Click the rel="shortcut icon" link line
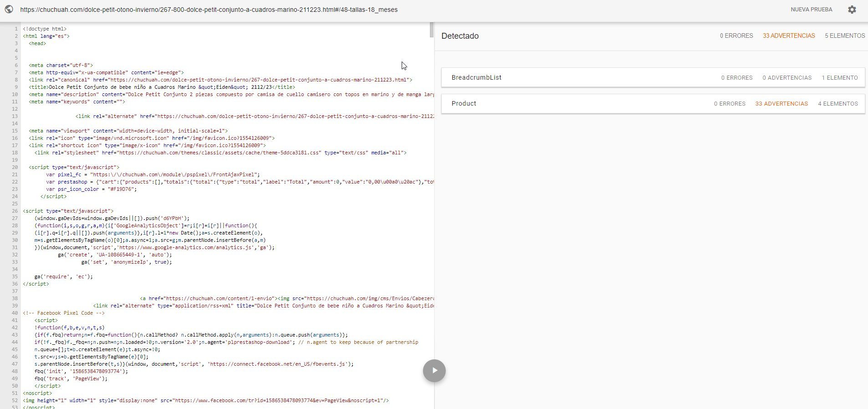 click(x=147, y=145)
